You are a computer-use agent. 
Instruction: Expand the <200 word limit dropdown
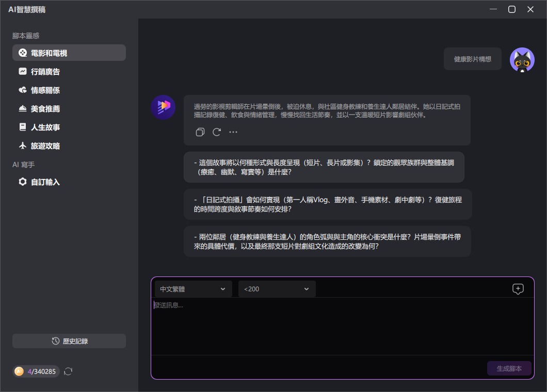tap(276, 289)
